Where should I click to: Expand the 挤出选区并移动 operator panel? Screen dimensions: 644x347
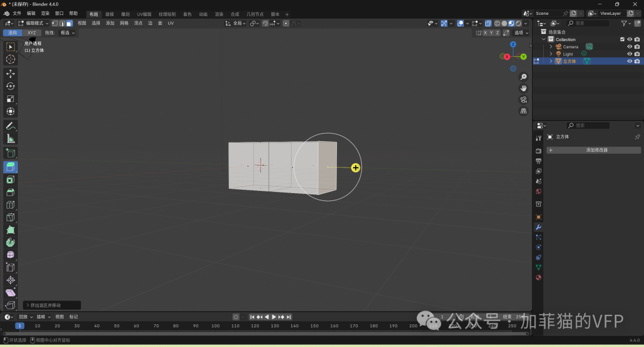[52, 305]
